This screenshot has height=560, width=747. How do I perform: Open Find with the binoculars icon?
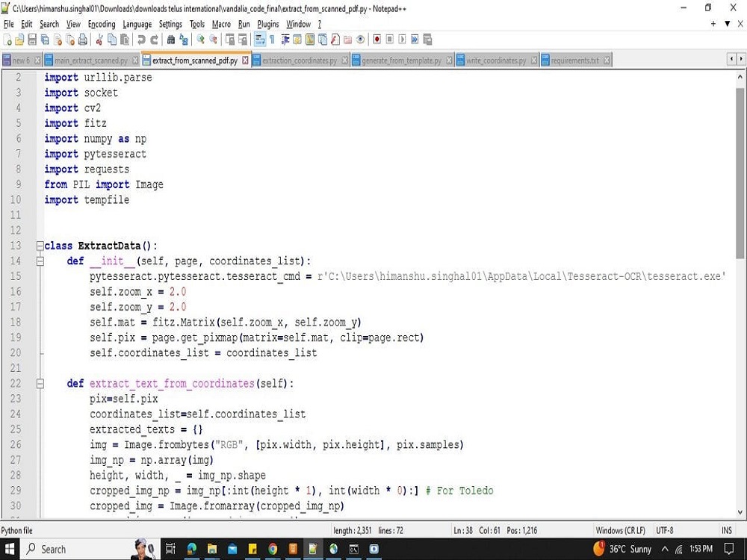[170, 40]
